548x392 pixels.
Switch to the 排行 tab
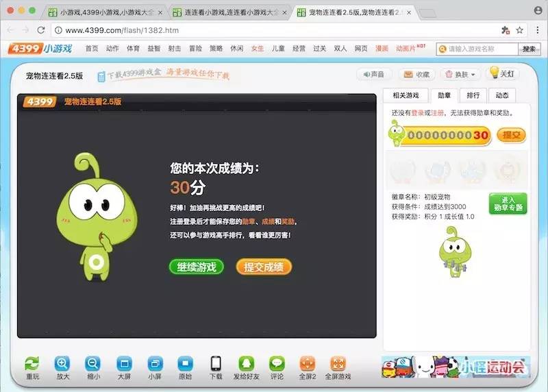(x=473, y=95)
